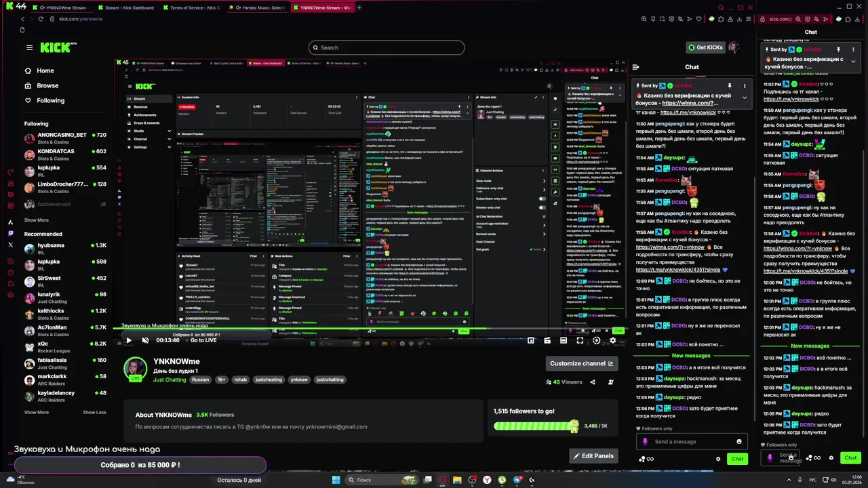Click Go to LIVE in the player
The width and height of the screenshot is (868, 488).
point(203,340)
